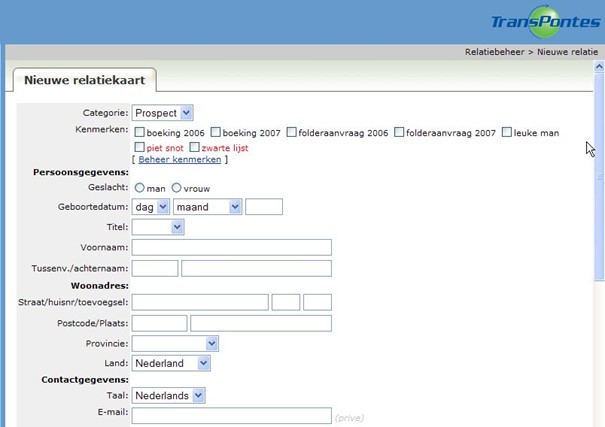Open the Categorie dropdown showing Prospect

coord(163,113)
